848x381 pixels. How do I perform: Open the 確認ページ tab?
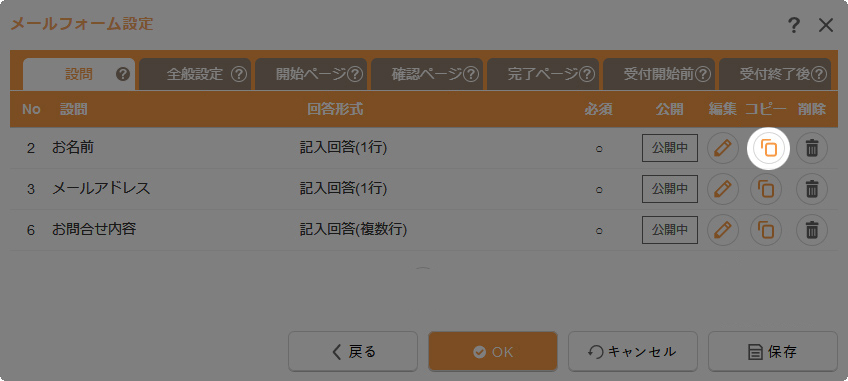point(427,74)
